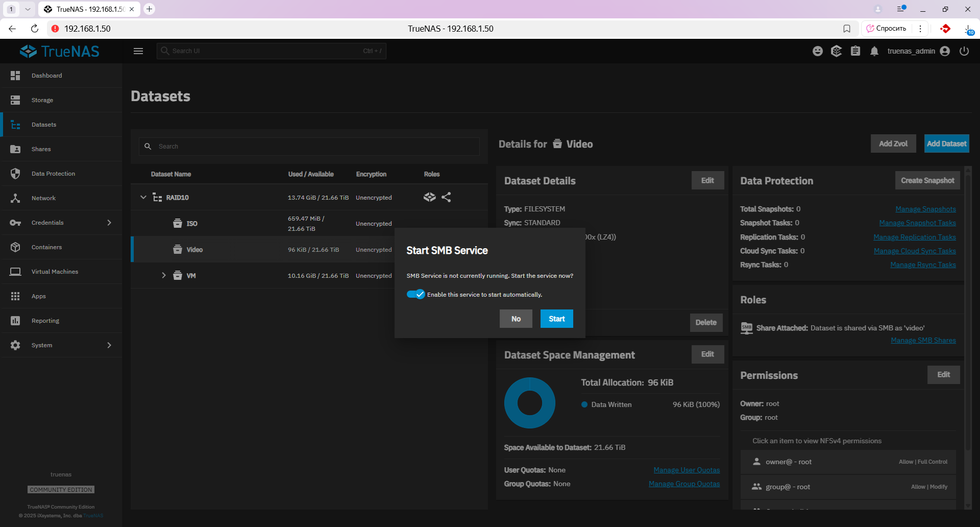Click the power button icon
This screenshot has width=980, height=527.
pos(964,51)
